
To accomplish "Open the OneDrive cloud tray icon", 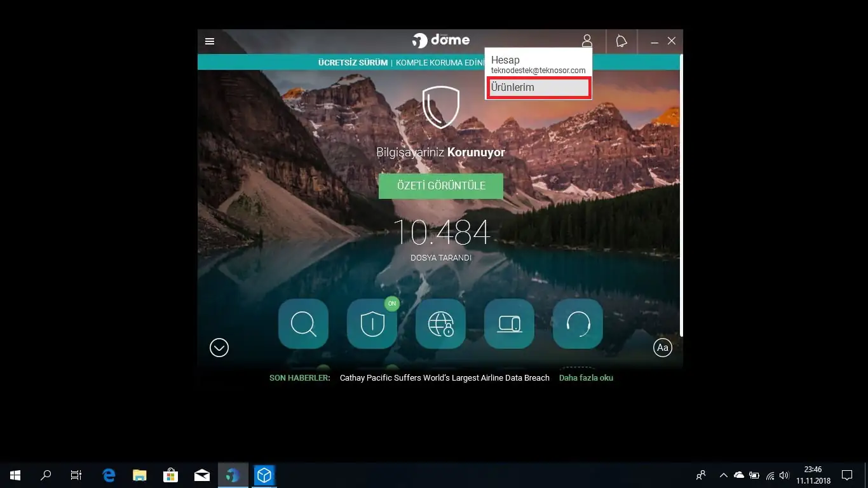I will click(739, 475).
